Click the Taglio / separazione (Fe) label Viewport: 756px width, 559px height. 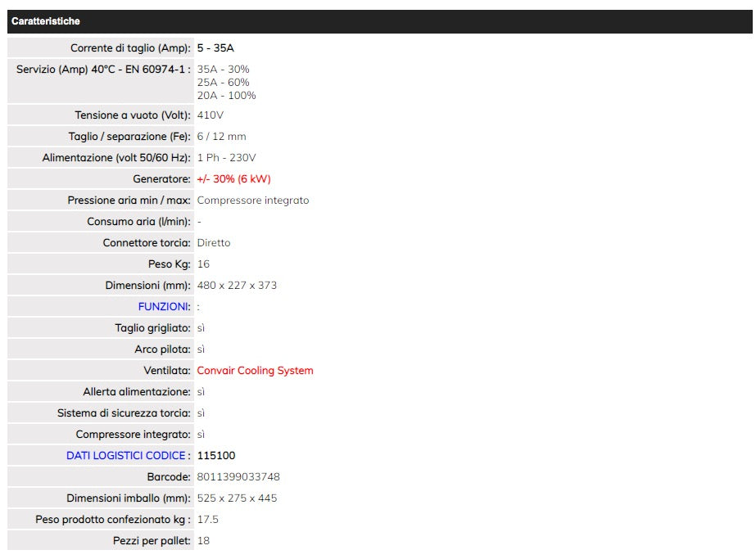[129, 137]
